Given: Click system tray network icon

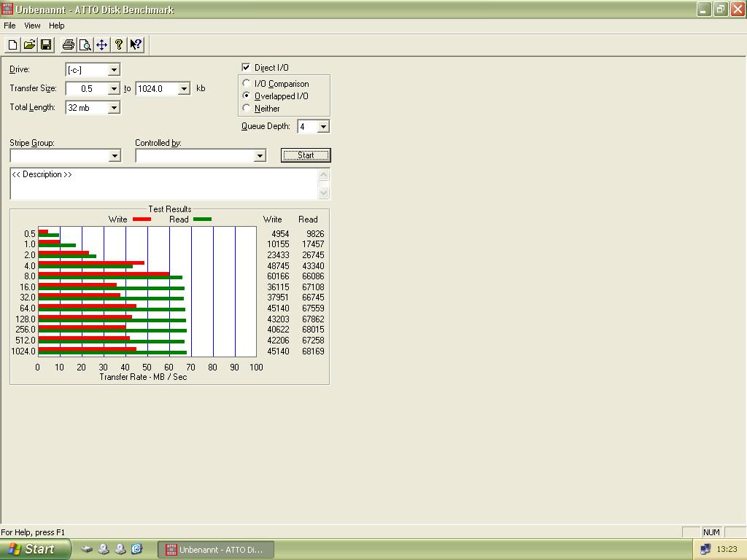Looking at the screenshot, I should [x=705, y=549].
